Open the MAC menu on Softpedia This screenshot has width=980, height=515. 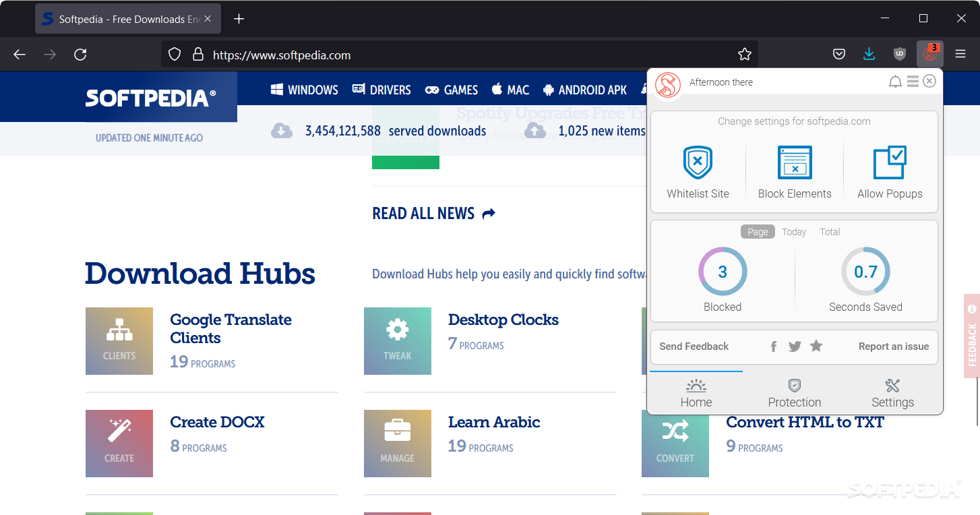pos(510,90)
